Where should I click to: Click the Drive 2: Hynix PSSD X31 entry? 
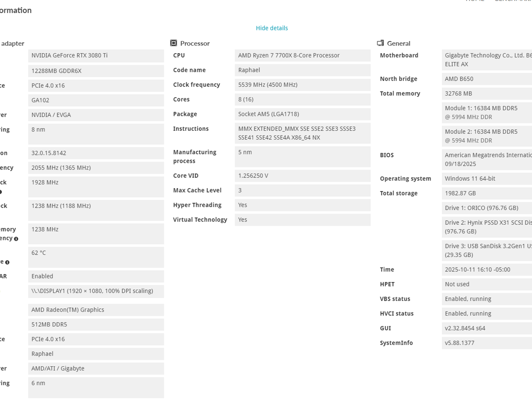487,227
